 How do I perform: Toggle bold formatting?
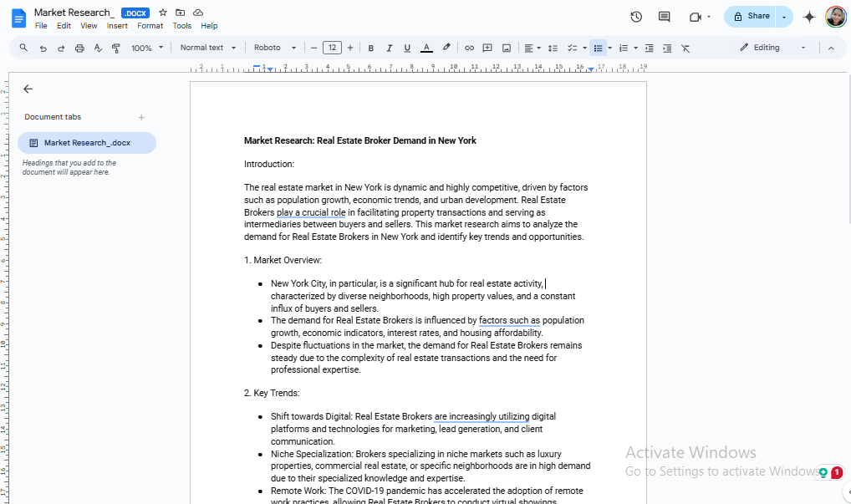coord(370,48)
